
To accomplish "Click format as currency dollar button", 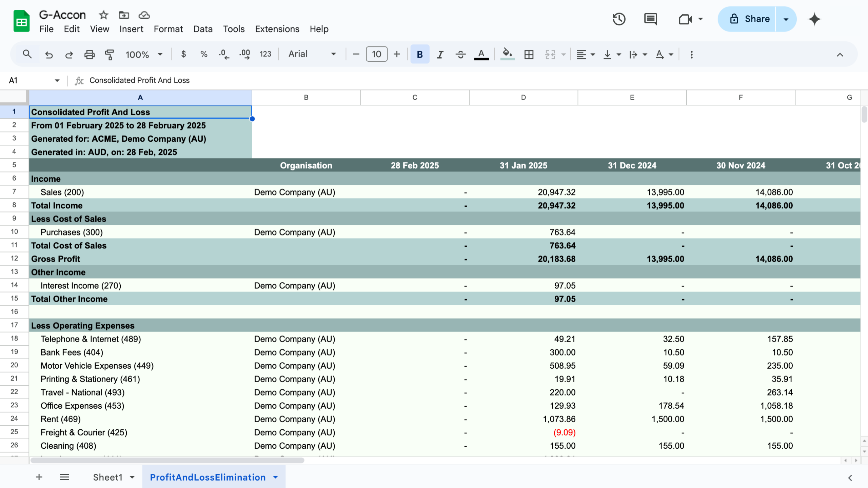I will (x=183, y=54).
